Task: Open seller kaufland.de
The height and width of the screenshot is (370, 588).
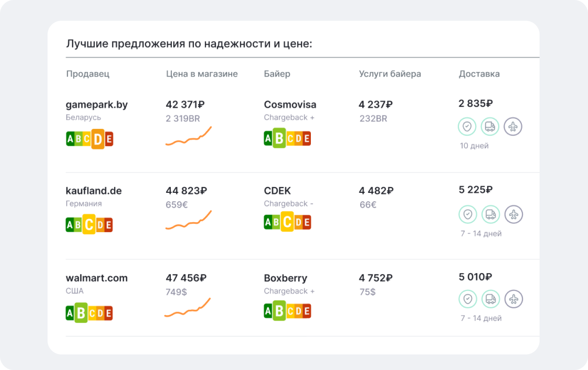Action: coord(94,191)
